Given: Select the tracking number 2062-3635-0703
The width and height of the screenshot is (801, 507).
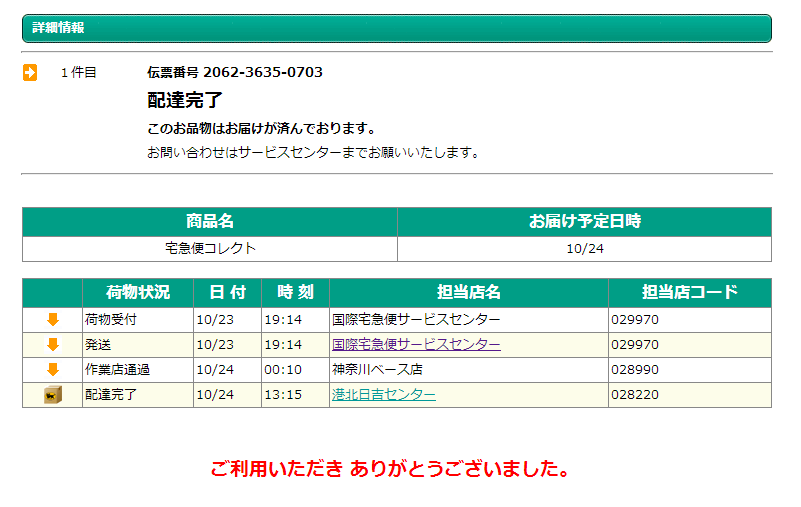Looking at the screenshot, I should tap(262, 72).
